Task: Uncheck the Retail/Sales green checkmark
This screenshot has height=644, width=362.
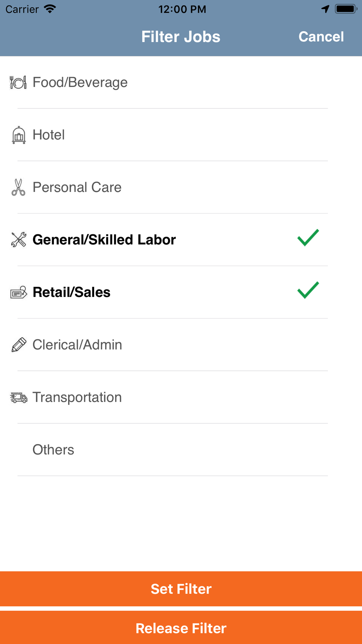Action: [308, 290]
